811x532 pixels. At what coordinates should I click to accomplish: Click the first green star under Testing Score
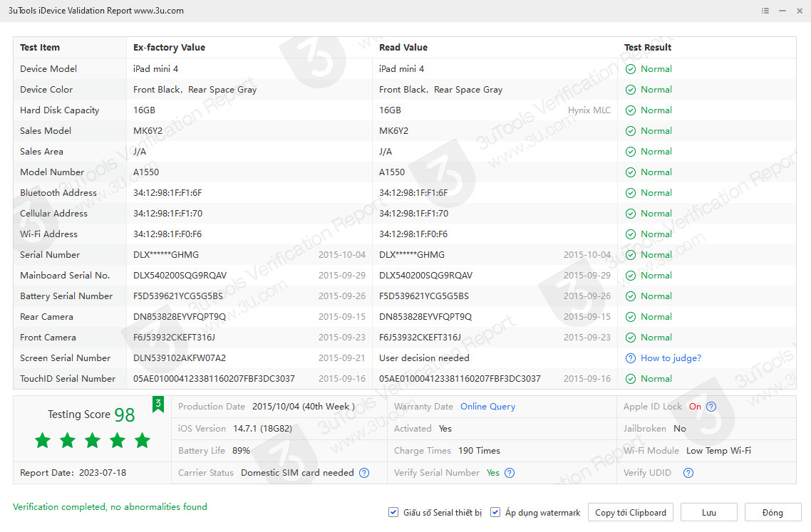tap(43, 440)
